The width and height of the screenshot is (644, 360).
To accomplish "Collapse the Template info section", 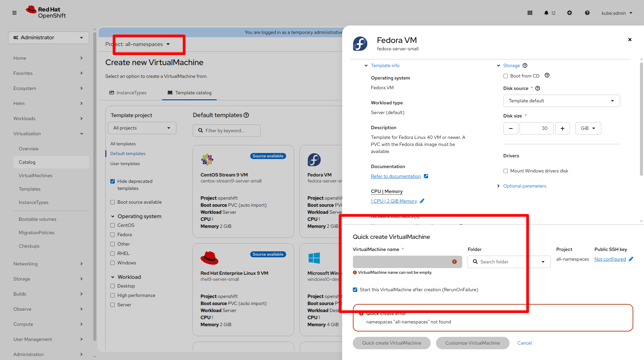I will tap(382, 65).
